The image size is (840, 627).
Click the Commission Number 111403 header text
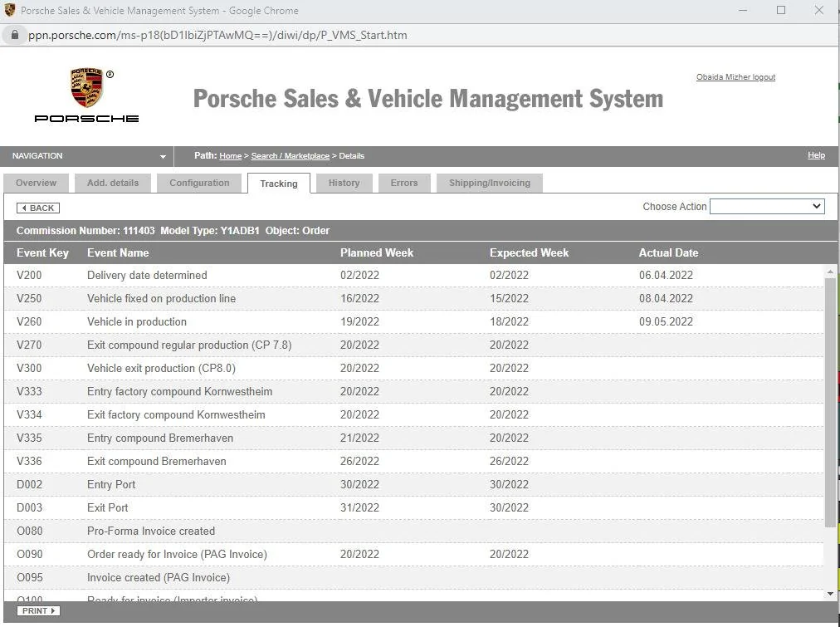point(85,230)
